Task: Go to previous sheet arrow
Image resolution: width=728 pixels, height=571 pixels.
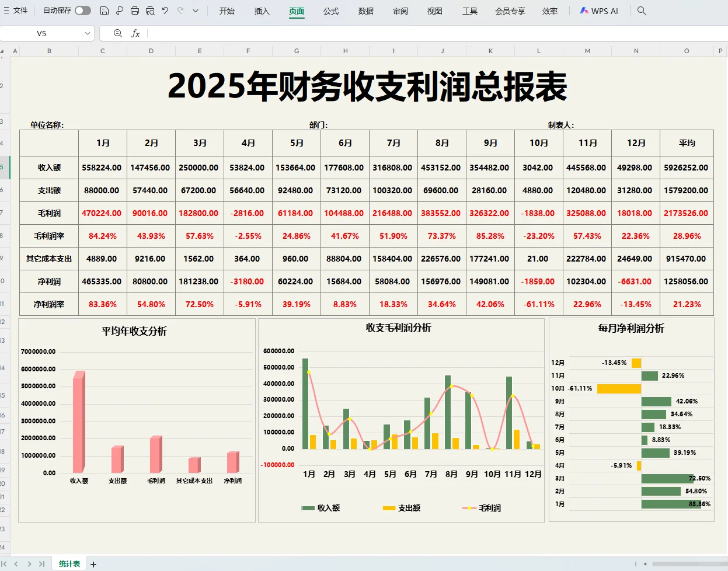Action: click(16, 564)
